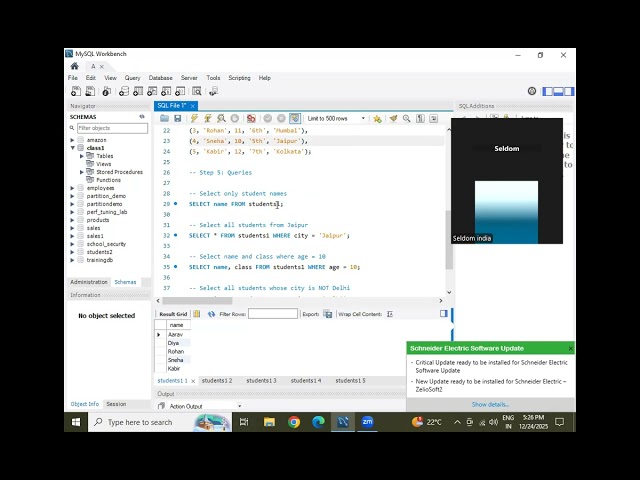
Task: Create new table icon in main toolbar
Action: pyautogui.click(x=138, y=91)
